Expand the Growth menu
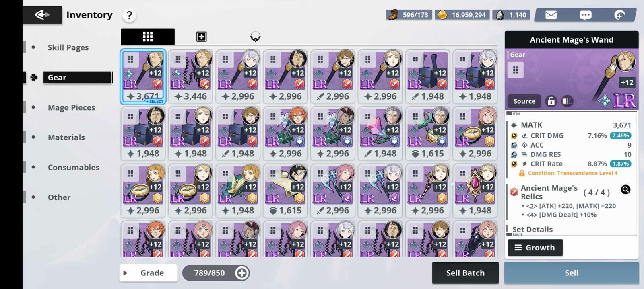This screenshot has height=289, width=644. [x=535, y=248]
